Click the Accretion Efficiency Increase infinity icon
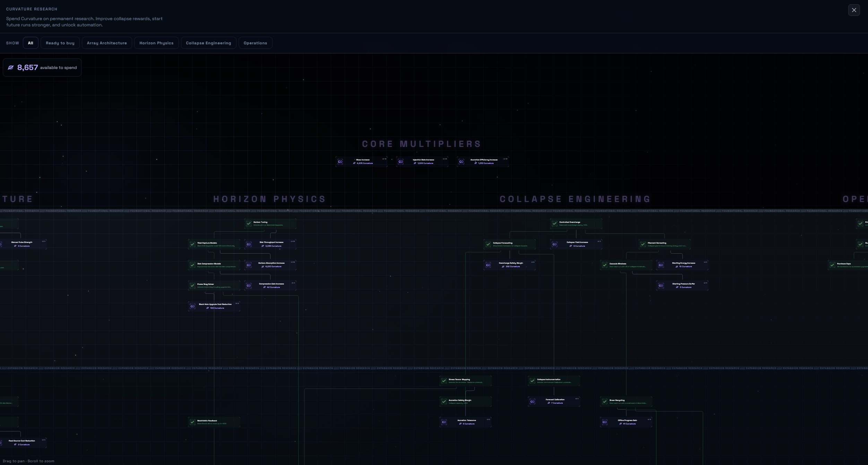 [x=461, y=162]
